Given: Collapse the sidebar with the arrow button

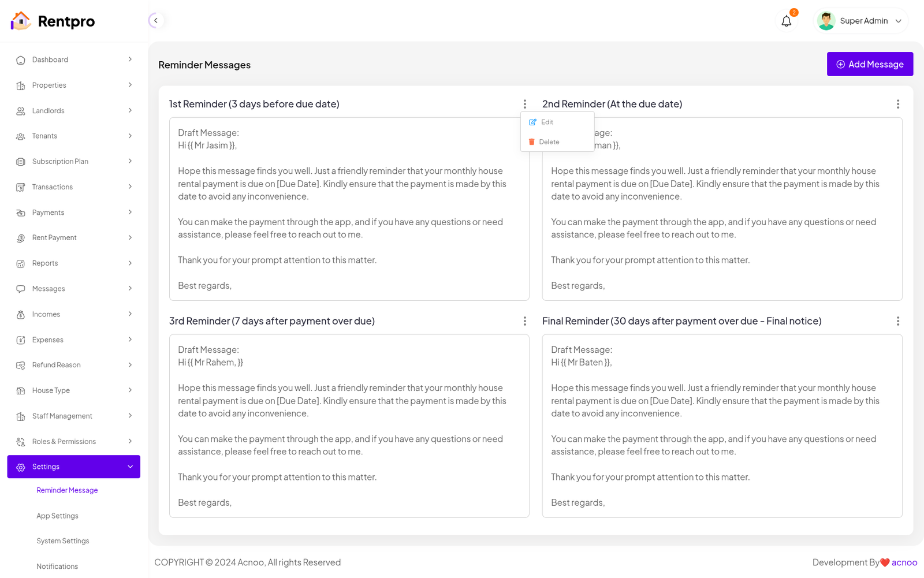Looking at the screenshot, I should (155, 21).
